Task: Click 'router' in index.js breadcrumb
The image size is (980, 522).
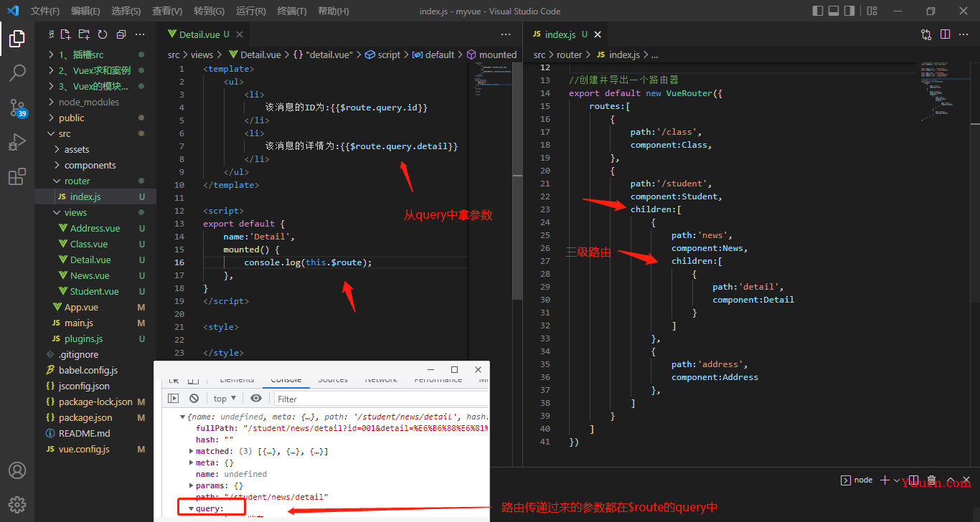Action: click(x=570, y=54)
